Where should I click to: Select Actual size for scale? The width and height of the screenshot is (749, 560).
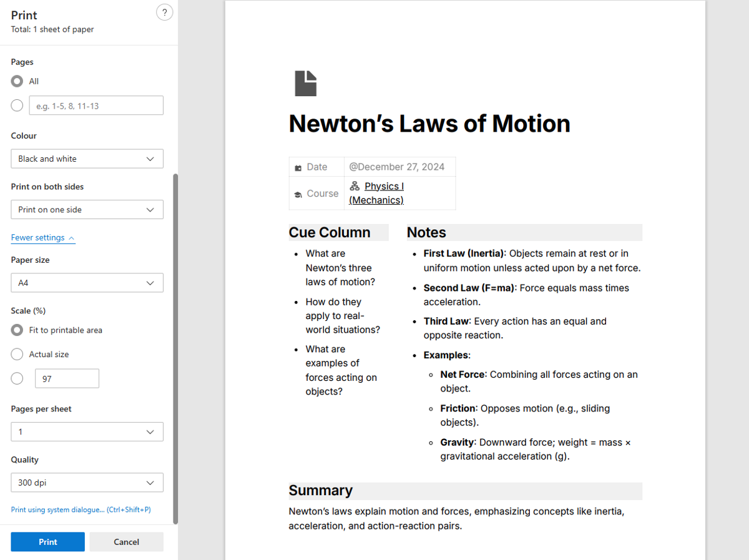(x=16, y=354)
